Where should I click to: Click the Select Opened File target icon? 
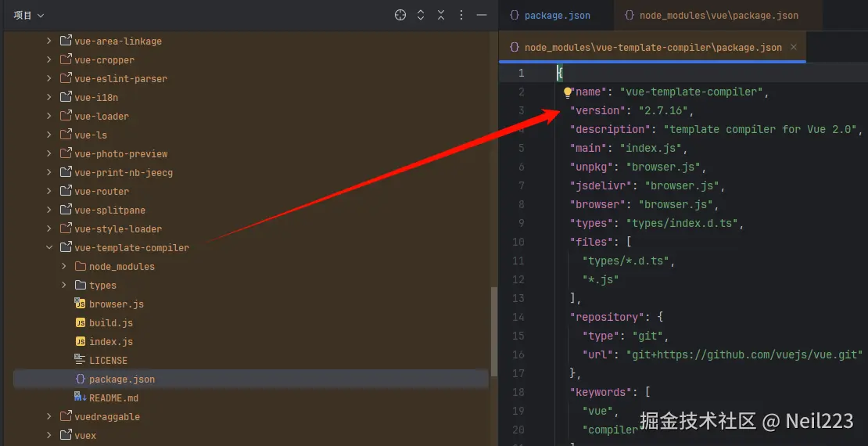400,16
